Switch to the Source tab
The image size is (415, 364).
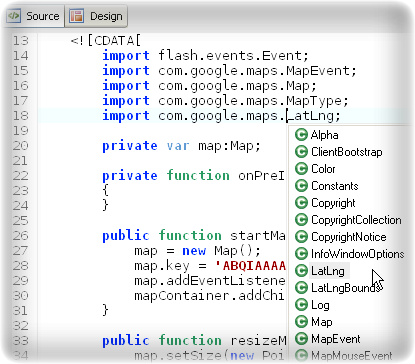[34, 16]
